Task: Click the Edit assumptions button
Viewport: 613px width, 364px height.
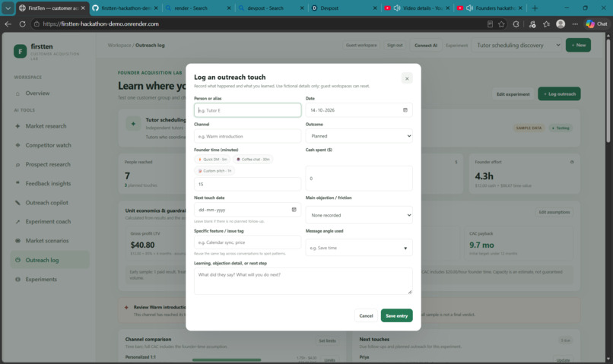Action: 554,212
